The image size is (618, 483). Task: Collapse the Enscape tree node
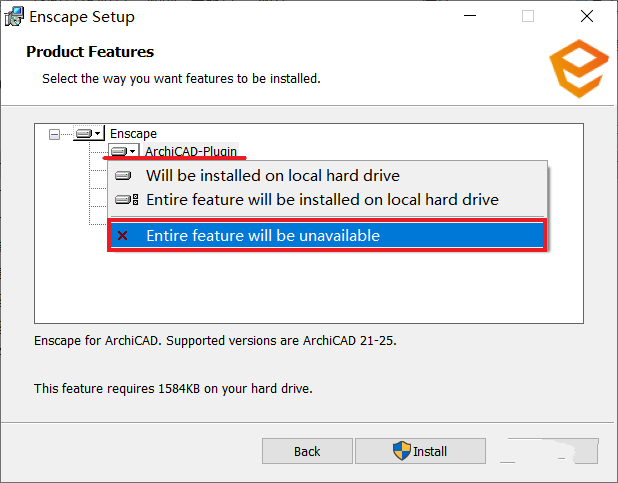tap(54, 135)
